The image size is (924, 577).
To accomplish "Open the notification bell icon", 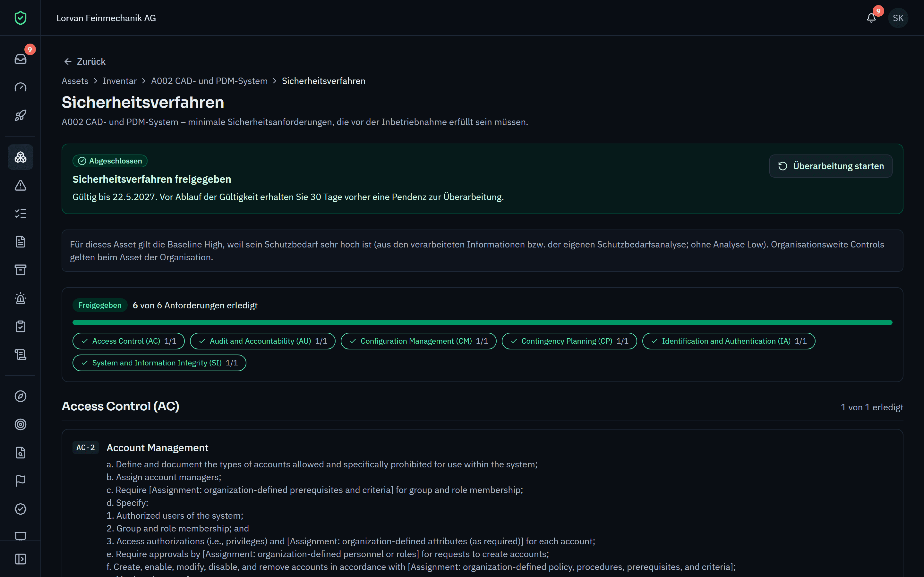I will click(871, 18).
